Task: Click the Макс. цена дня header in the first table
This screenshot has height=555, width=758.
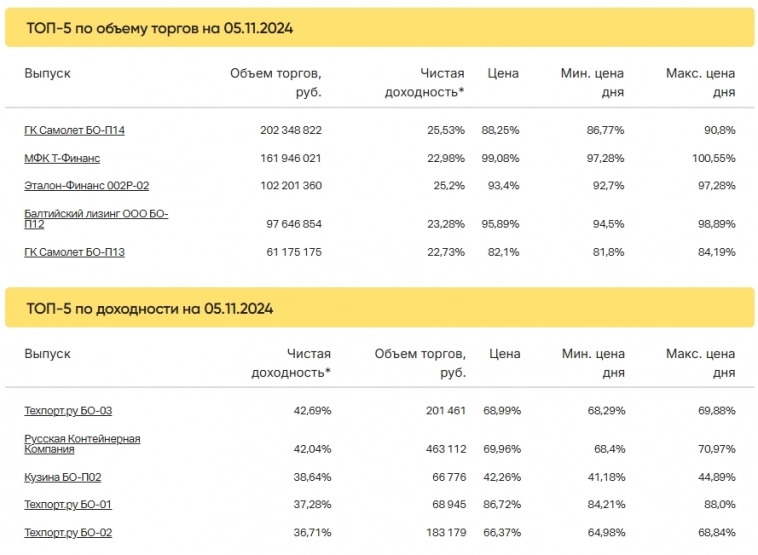Action: point(700,82)
